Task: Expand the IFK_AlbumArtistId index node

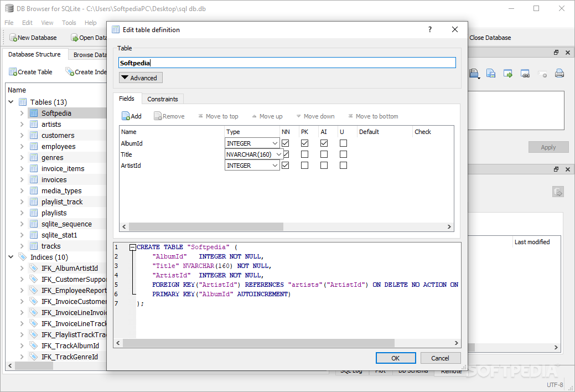Action: 22,268
